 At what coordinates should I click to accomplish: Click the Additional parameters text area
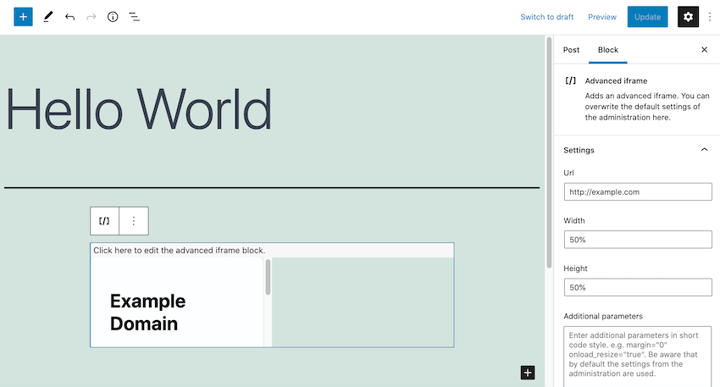[638, 357]
